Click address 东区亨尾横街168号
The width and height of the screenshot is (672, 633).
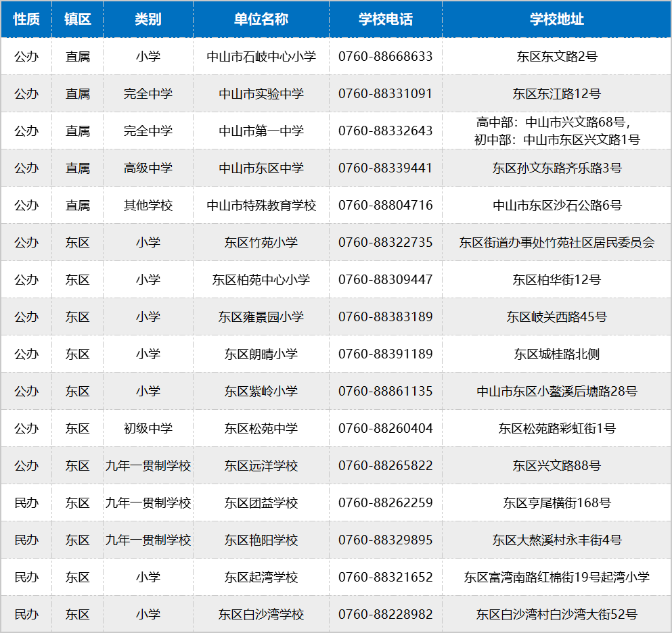coord(557,504)
